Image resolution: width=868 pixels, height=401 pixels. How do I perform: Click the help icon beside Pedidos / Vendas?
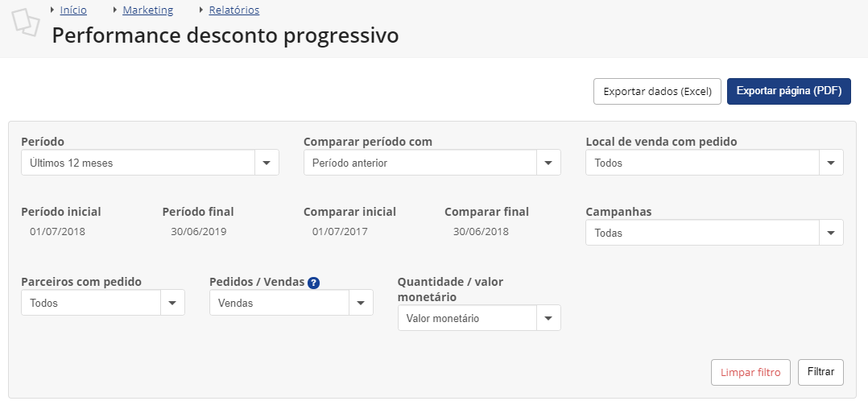[x=313, y=283]
